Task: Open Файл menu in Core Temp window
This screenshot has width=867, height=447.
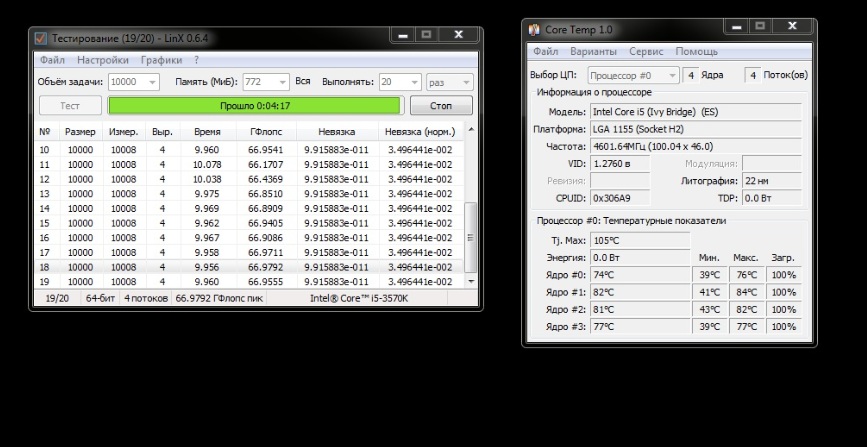Action: pyautogui.click(x=545, y=51)
